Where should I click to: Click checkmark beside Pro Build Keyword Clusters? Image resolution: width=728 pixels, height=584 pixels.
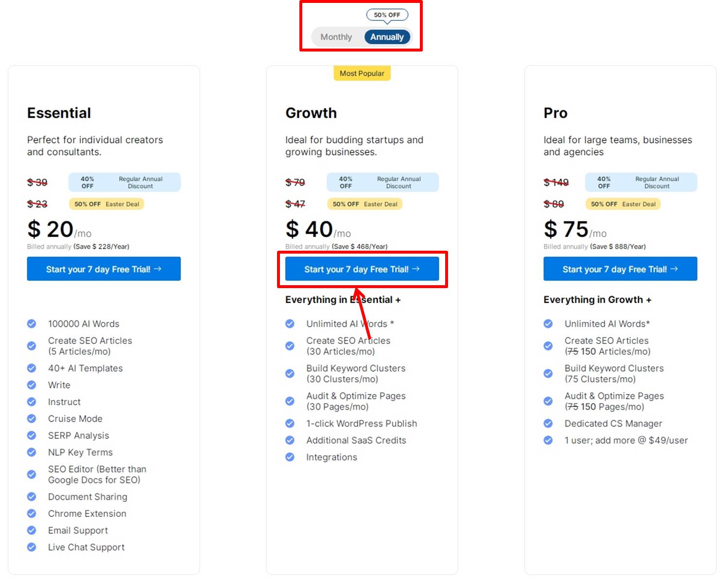(548, 374)
